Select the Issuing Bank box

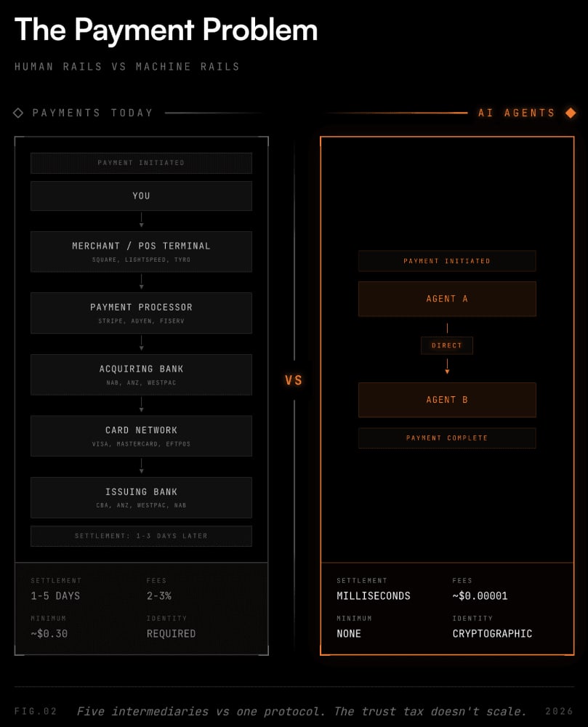(141, 497)
